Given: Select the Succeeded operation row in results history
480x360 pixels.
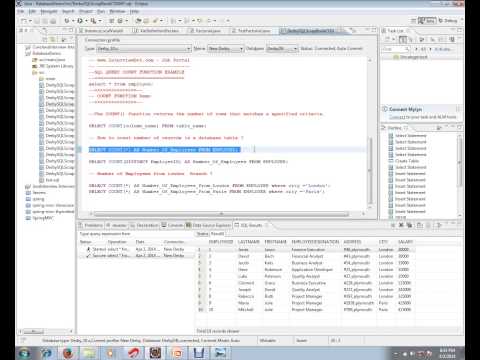Looking at the screenshot, I should [136, 256].
